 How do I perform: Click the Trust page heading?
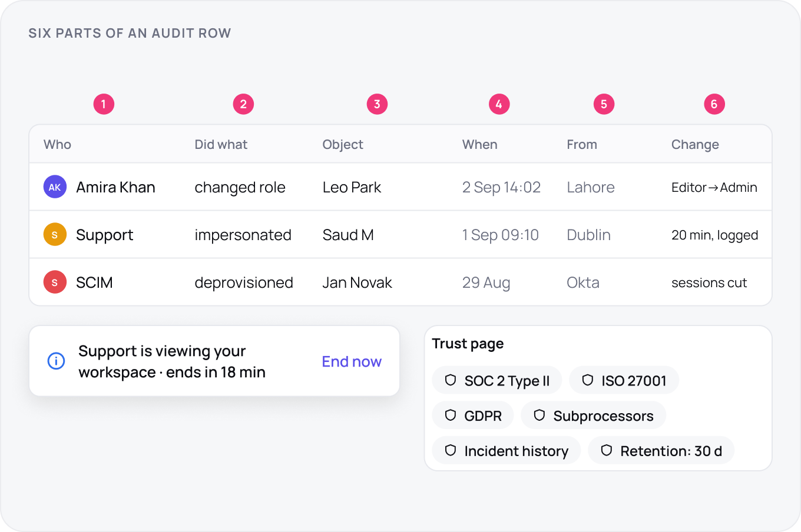(x=468, y=344)
